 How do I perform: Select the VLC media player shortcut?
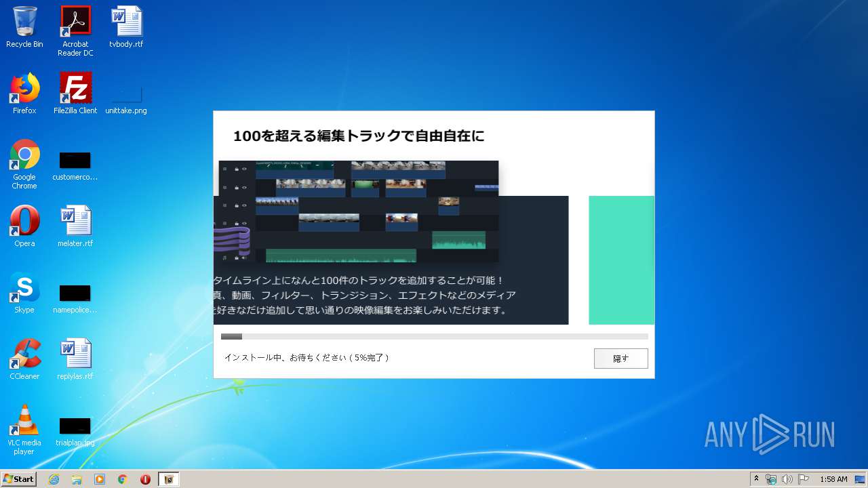point(24,430)
